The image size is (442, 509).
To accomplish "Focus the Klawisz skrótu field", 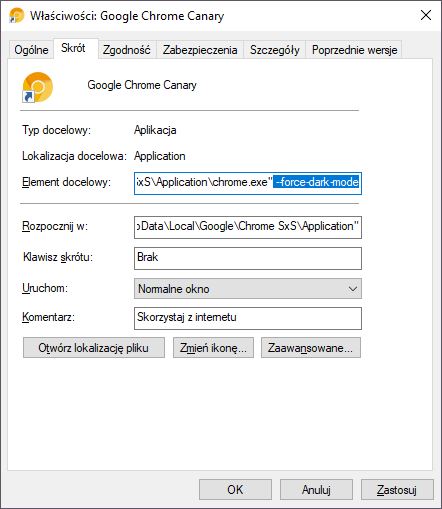I will (248, 258).
